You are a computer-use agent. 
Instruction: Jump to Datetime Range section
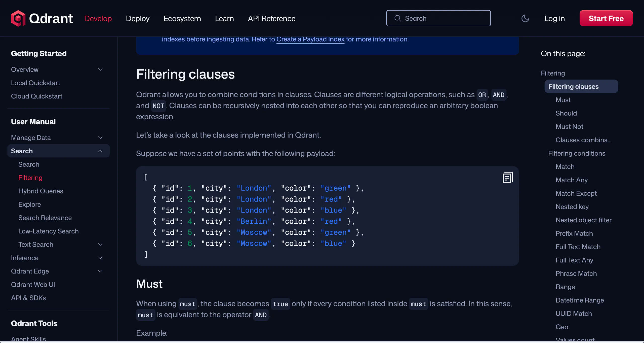[x=580, y=300]
